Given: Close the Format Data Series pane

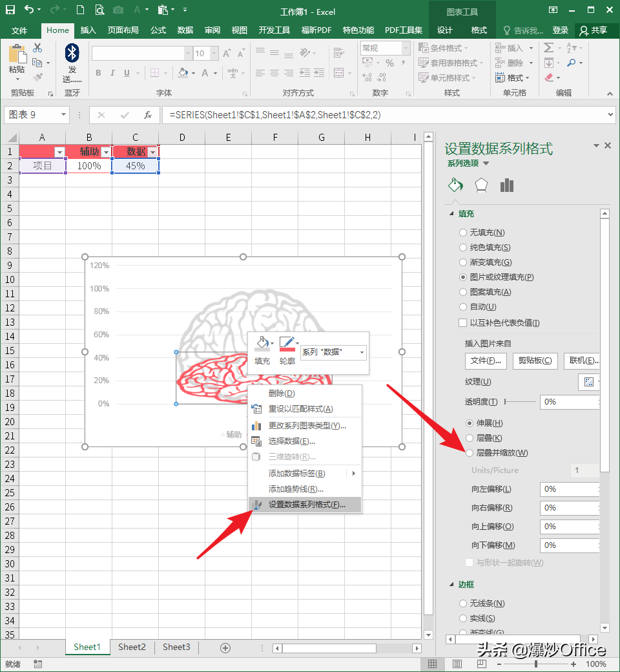Looking at the screenshot, I should pyautogui.click(x=608, y=146).
